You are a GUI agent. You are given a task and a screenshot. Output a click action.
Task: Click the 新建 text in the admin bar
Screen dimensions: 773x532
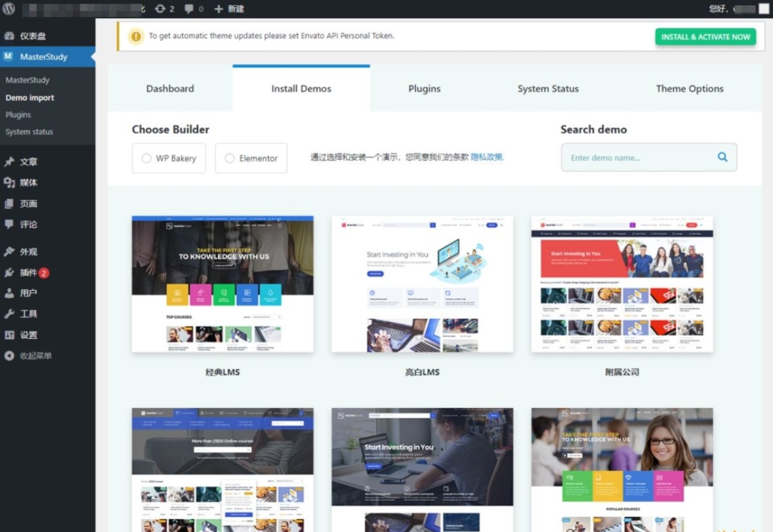click(236, 9)
